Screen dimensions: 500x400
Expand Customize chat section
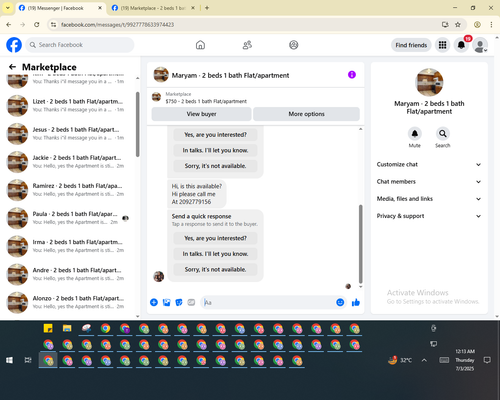[x=429, y=164]
